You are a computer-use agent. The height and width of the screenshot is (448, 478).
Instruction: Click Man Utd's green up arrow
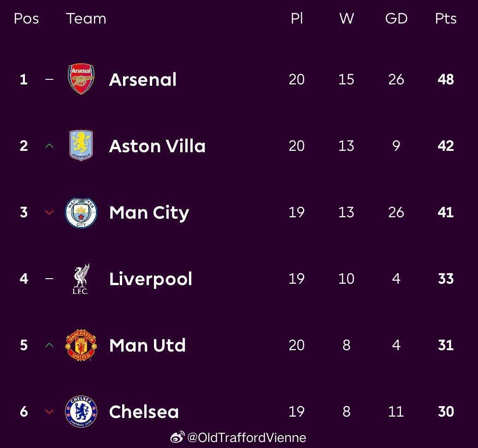pos(50,345)
